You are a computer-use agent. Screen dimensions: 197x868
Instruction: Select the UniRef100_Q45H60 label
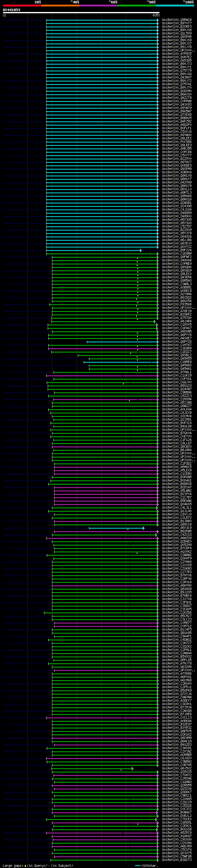(x=177, y=365)
